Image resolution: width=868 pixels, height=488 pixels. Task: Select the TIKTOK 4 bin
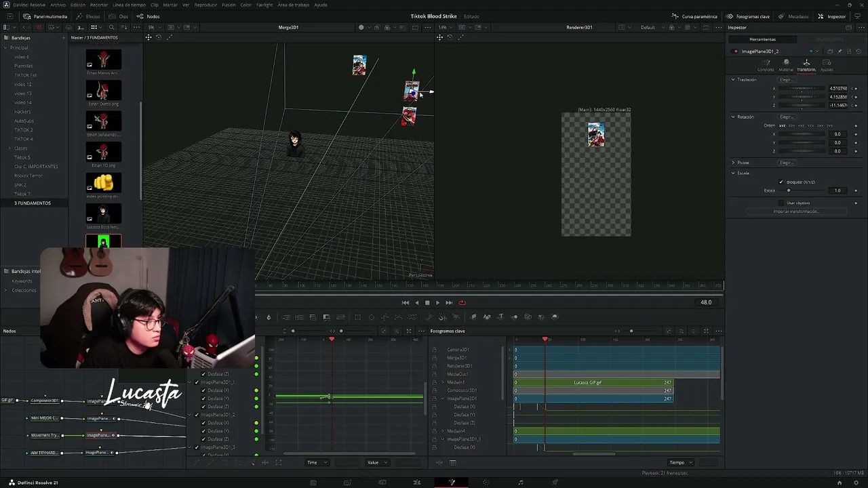tap(24, 139)
